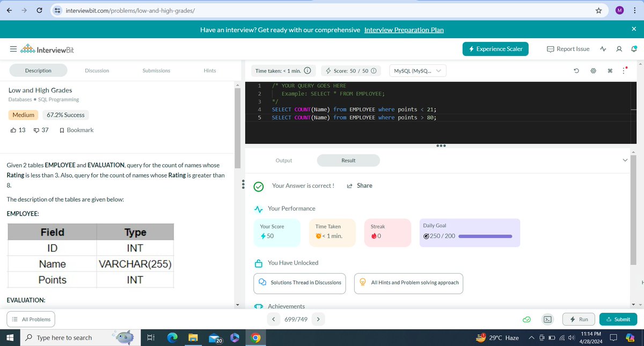The image size is (644, 346).
Task: Go to the next problem arrow
Action: coord(318,319)
